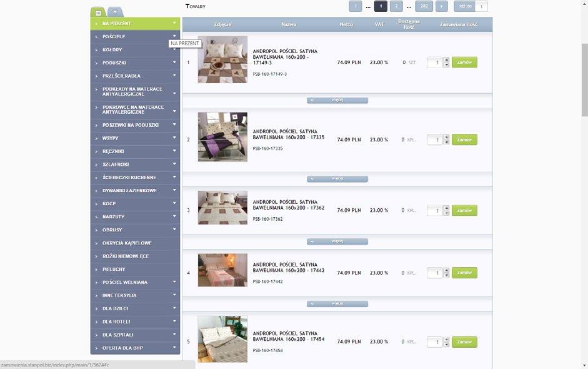This screenshot has width=588, height=369.
Task: Click Zamów for product 17149-3
Action: coord(464,63)
